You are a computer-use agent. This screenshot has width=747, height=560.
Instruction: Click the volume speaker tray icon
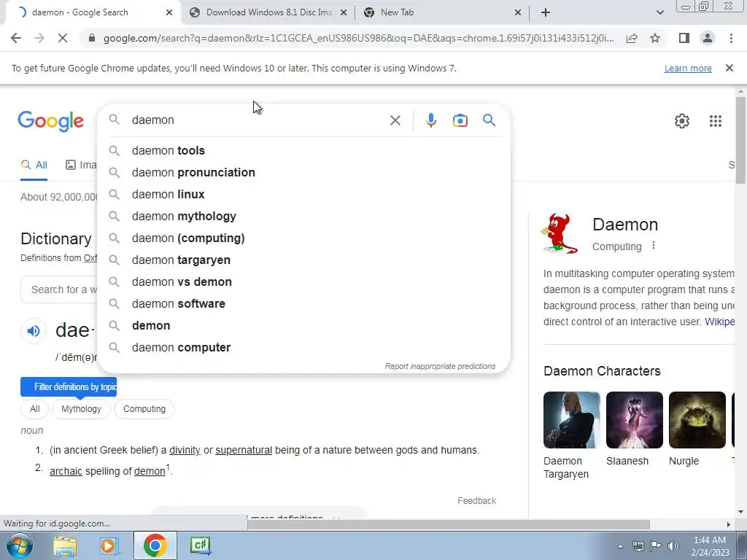tap(673, 546)
